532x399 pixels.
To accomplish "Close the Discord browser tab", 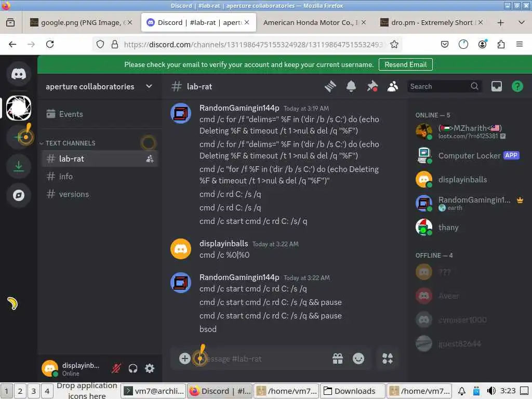I will tap(247, 22).
